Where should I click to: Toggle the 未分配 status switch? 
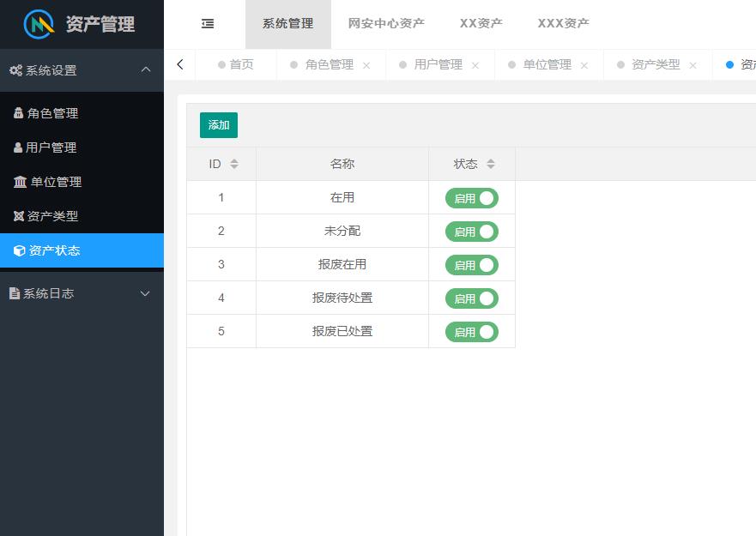pyautogui.click(x=471, y=232)
